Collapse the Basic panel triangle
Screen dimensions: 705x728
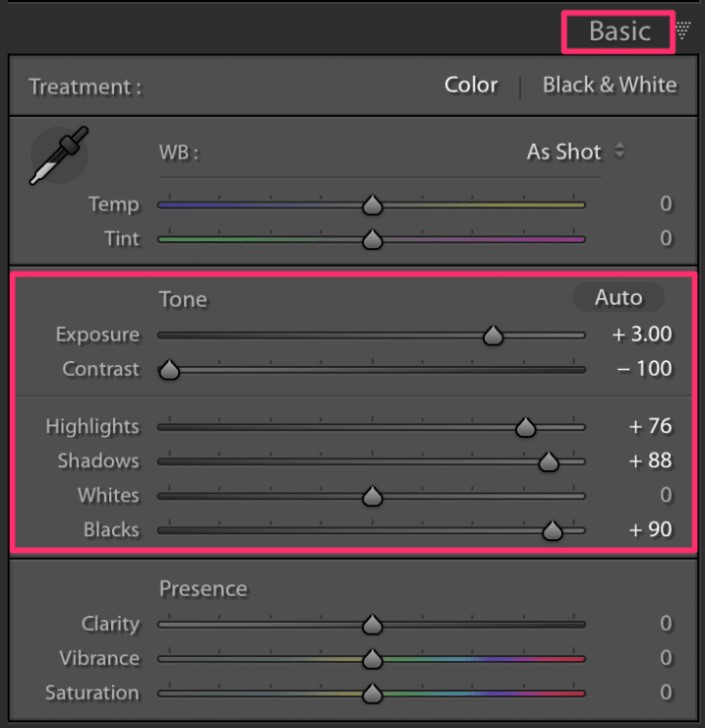coord(683,31)
